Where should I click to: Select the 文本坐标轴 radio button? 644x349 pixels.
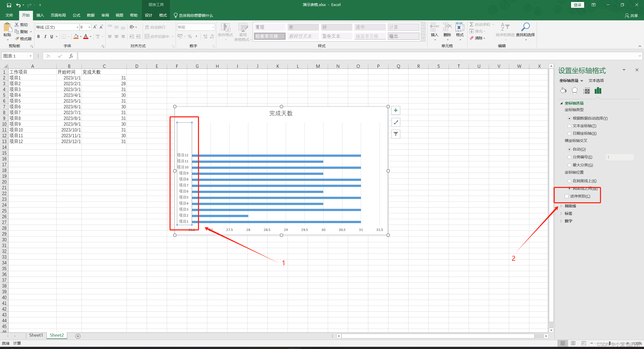(570, 126)
